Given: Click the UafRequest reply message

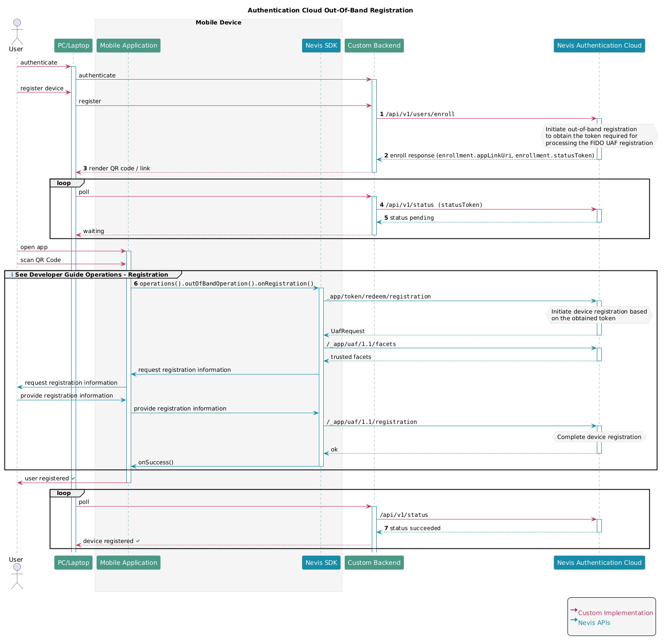Looking at the screenshot, I should (x=348, y=331).
